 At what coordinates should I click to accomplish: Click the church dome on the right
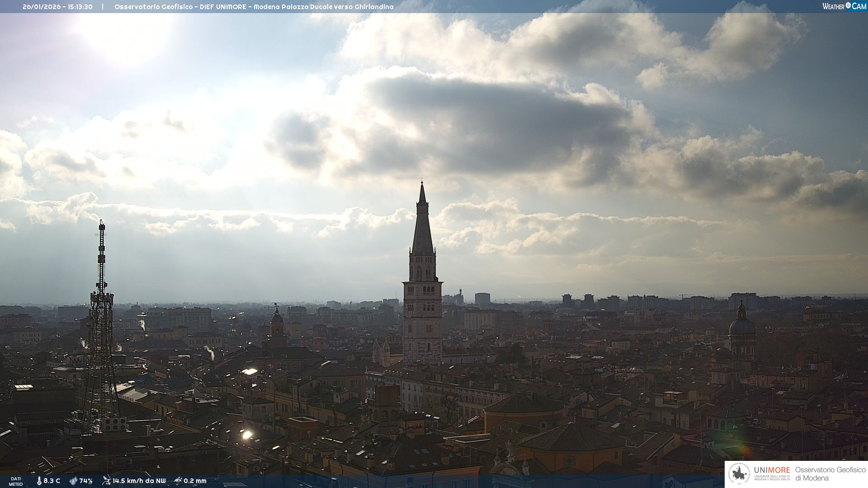pyautogui.click(x=741, y=325)
